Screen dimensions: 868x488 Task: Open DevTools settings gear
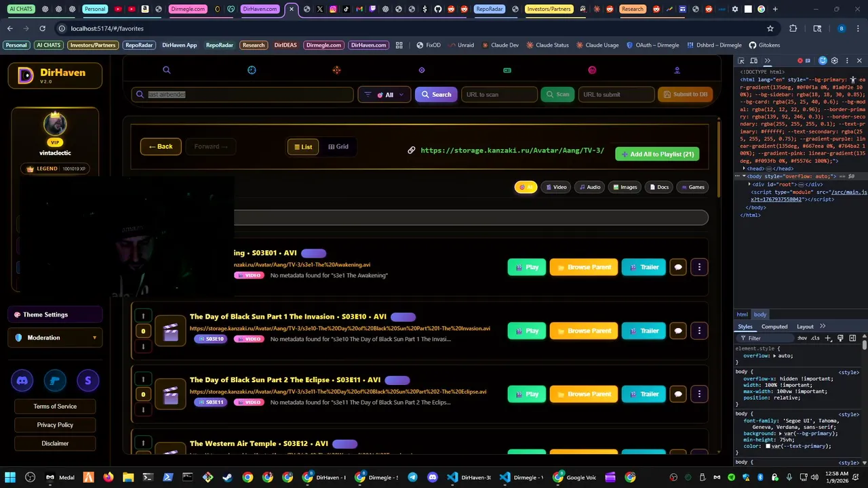(835, 61)
